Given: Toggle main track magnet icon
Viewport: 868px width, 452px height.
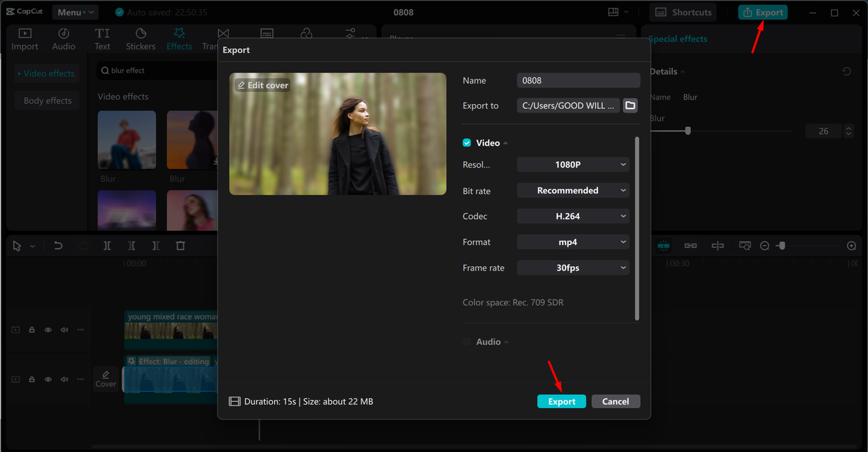Looking at the screenshot, I should point(663,246).
